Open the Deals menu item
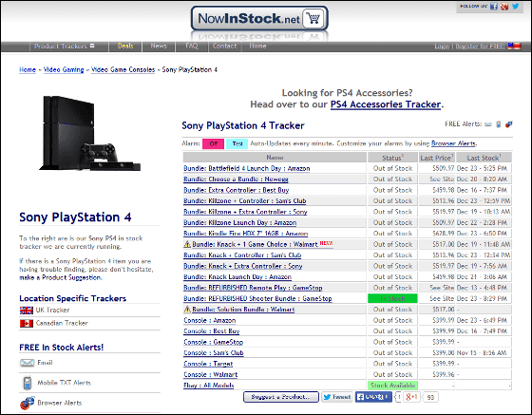The width and height of the screenshot is (532, 415). pos(125,46)
